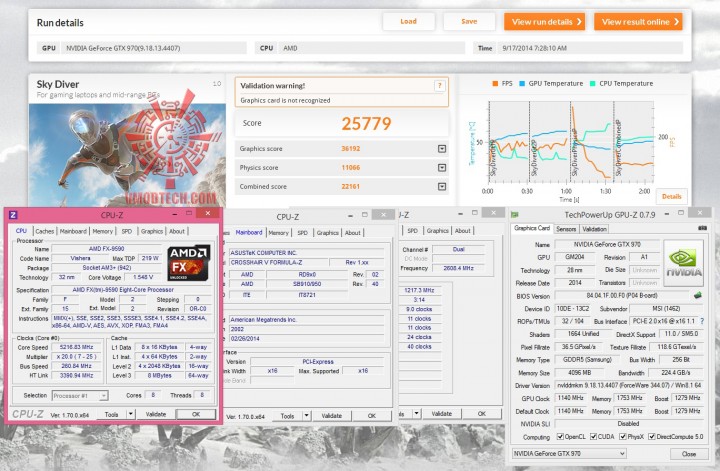Screen dimensions: 720x471
Task: Click the 25779 overall score value
Action: pos(366,123)
